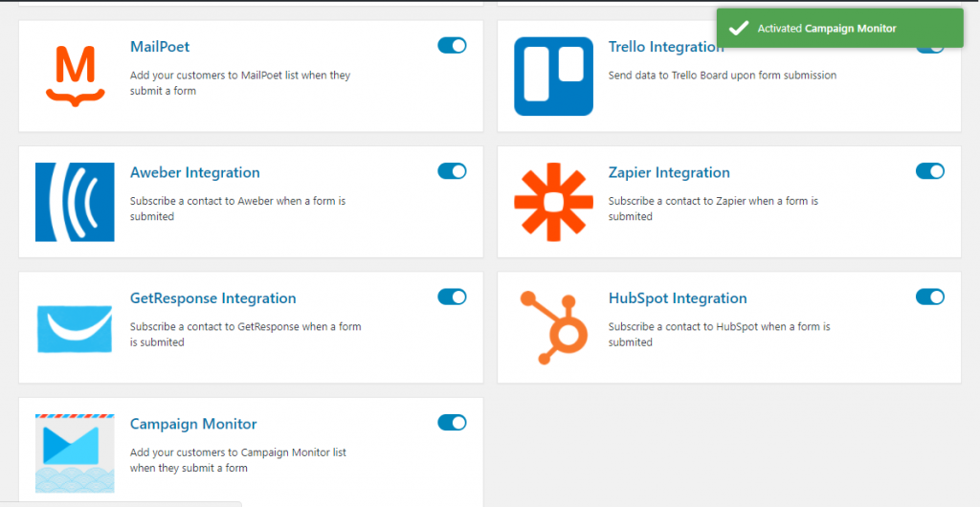This screenshot has height=507, width=980.
Task: Click the Trello board logo icon
Action: [x=553, y=77]
